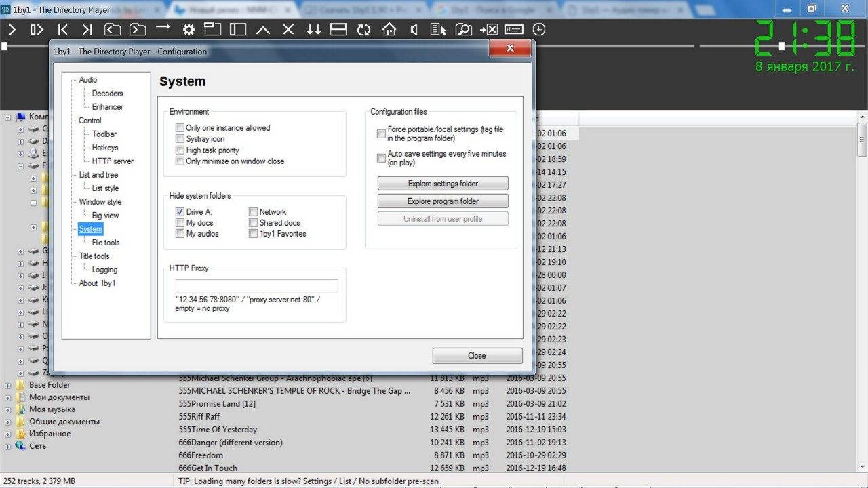Click the Pause/Play toggle icon
This screenshot has height=488, width=868.
point(37,30)
